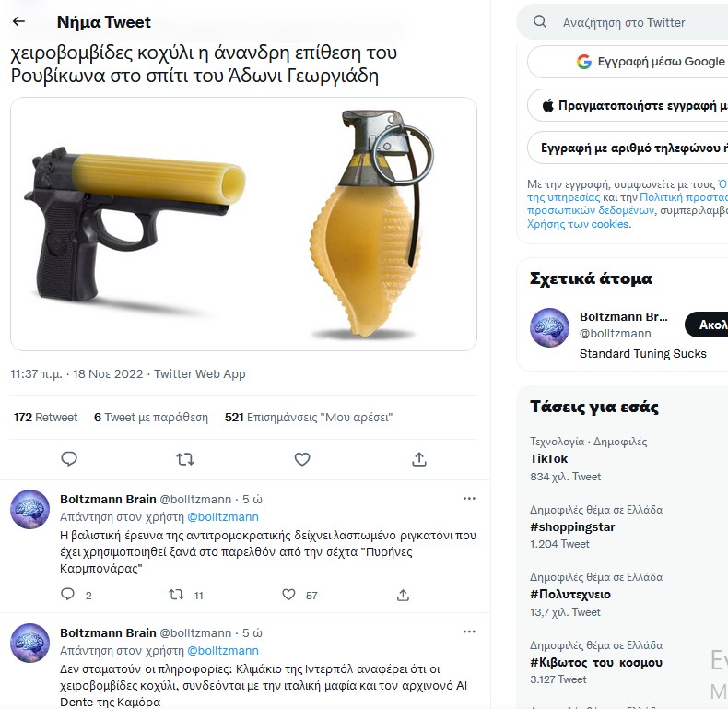
Task: Reply to the first reply tweet
Action: pos(67,595)
